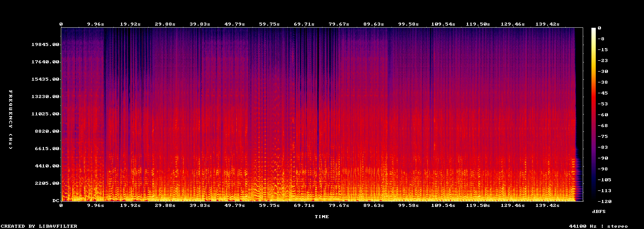Click the 17640.00 frequency axis label

tap(45, 62)
